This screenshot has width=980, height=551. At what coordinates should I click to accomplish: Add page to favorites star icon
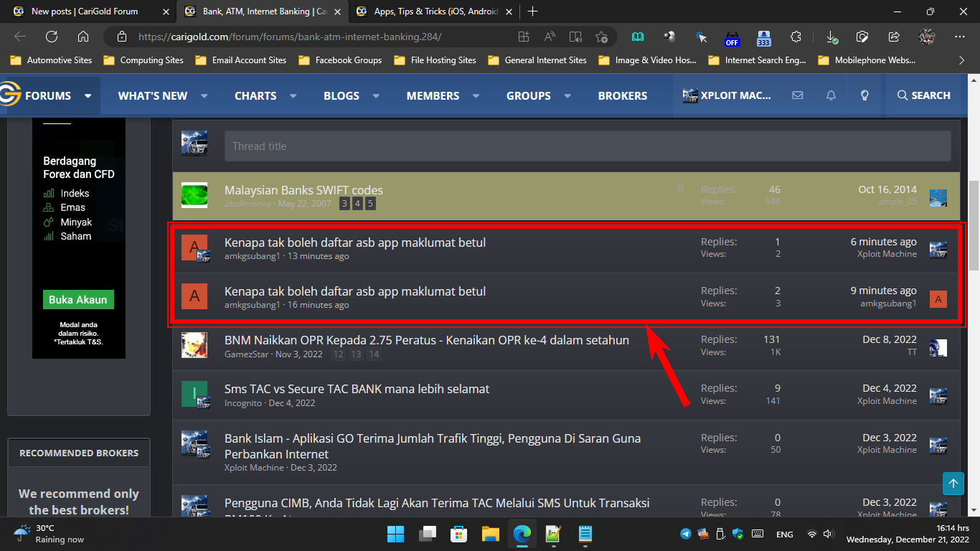click(x=601, y=37)
